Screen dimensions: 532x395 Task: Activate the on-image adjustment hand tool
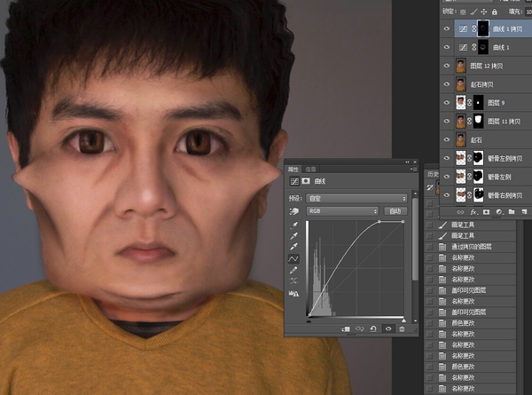(x=293, y=211)
